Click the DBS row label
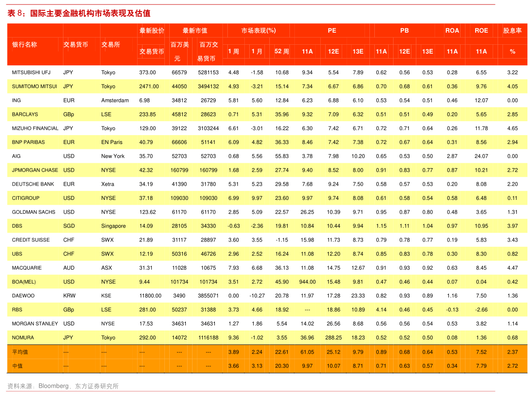 pos(17,225)
